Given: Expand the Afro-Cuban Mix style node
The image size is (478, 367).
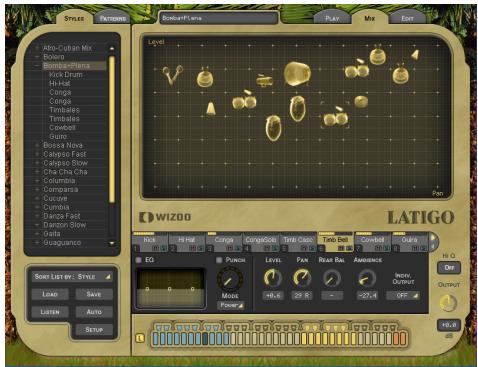Looking at the screenshot, I should [x=37, y=48].
